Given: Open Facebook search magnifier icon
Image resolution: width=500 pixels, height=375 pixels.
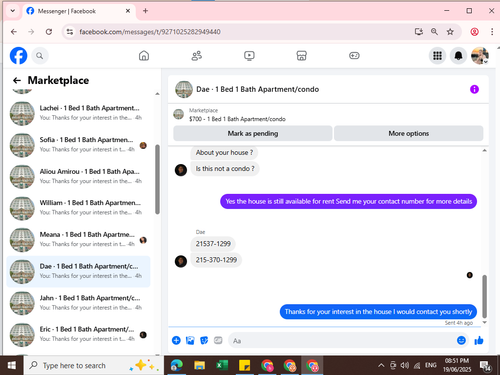Looking at the screenshot, I should click(40, 56).
